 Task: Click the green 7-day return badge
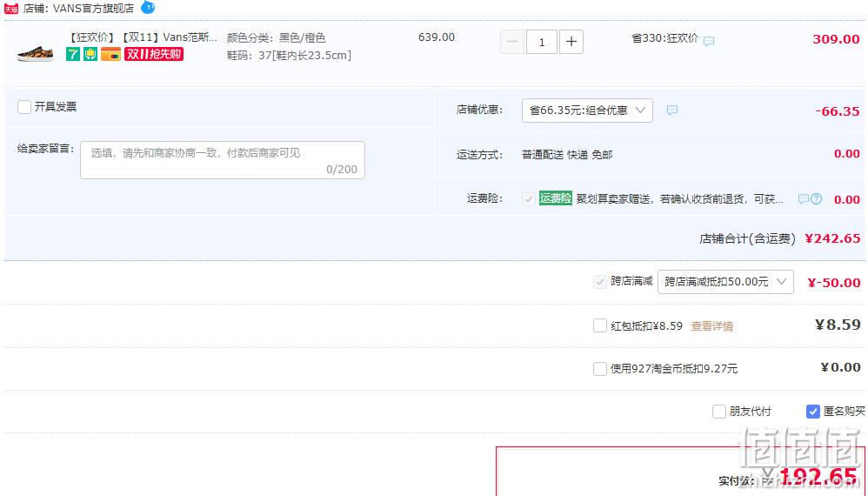point(73,54)
